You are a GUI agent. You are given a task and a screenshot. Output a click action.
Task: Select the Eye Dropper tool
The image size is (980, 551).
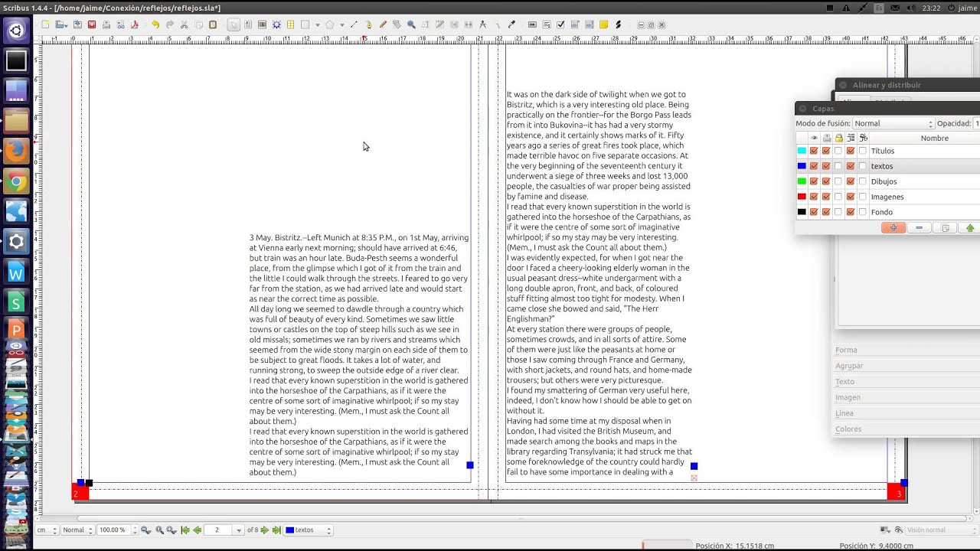pos(511,24)
